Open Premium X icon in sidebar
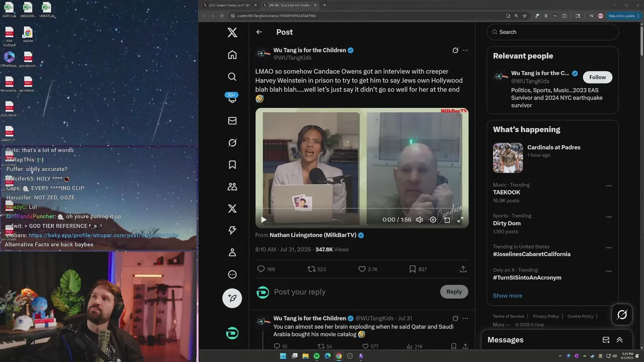This screenshot has width=644, height=362. [x=232, y=209]
